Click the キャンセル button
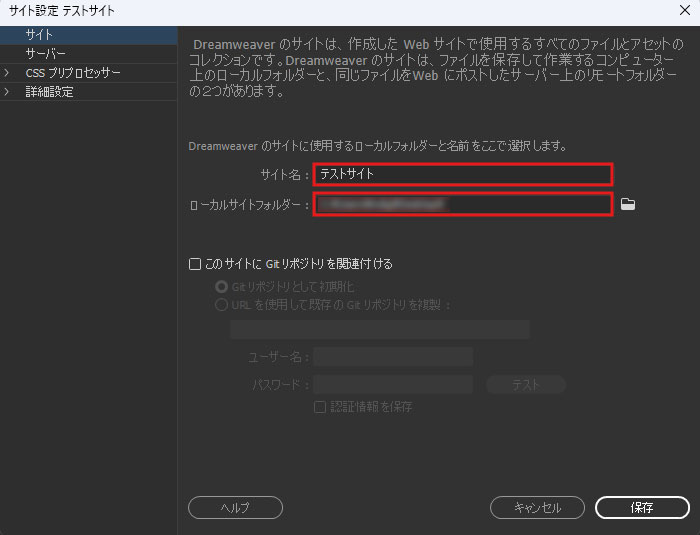 coord(537,507)
